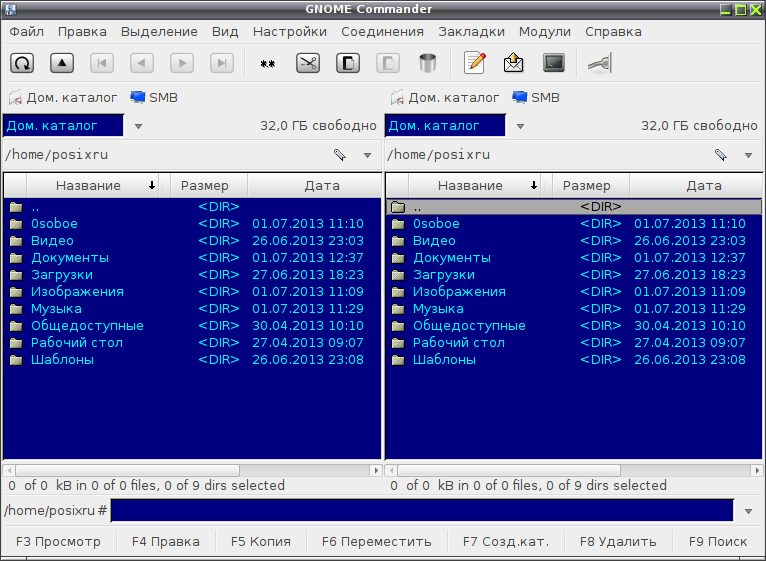Viewport: 766px width, 561px height.
Task: Edit file with notepad pencil icon
Action: click(475, 63)
